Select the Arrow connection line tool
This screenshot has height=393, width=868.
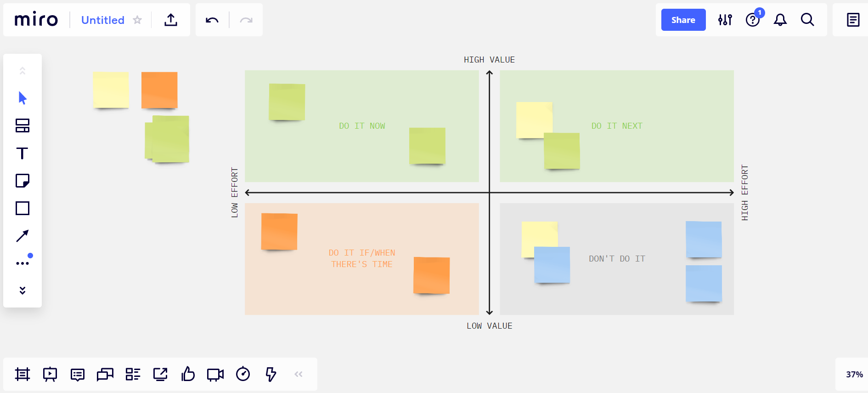pyautogui.click(x=23, y=236)
